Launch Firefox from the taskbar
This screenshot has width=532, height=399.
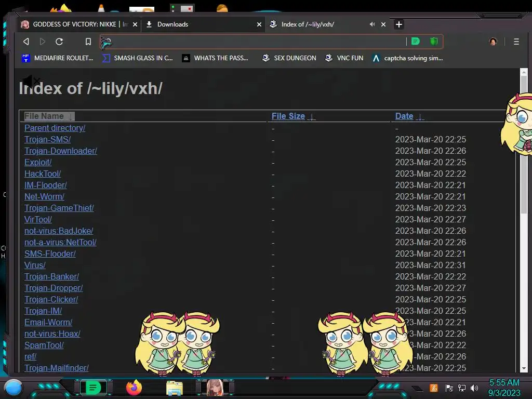(x=134, y=388)
